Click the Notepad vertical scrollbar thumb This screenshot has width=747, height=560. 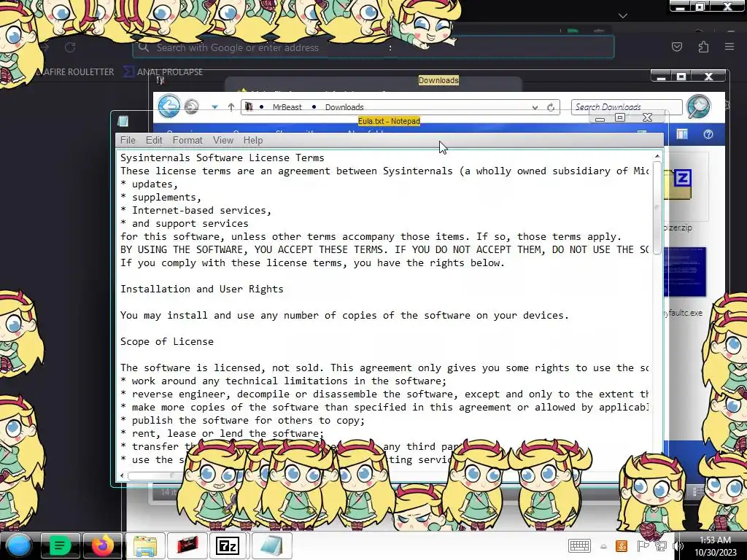click(657, 208)
